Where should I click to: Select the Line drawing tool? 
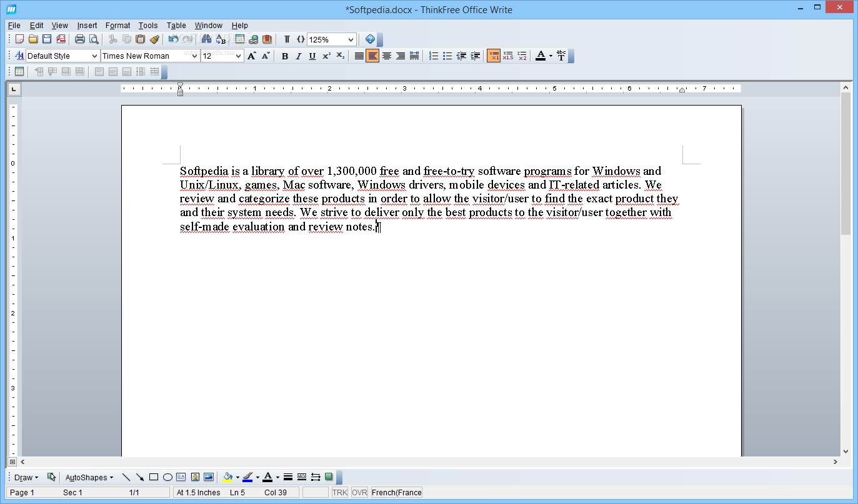[126, 477]
